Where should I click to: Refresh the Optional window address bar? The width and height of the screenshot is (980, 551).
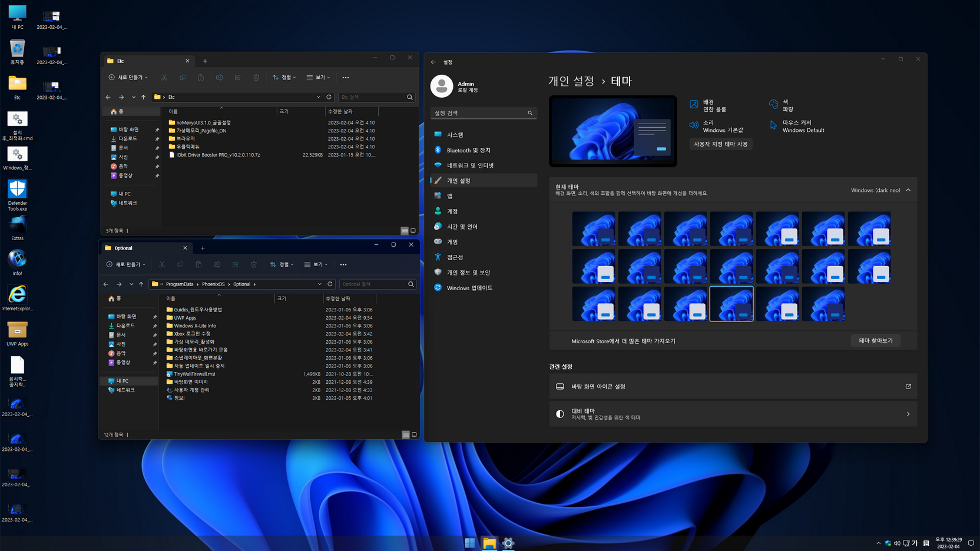coord(330,284)
